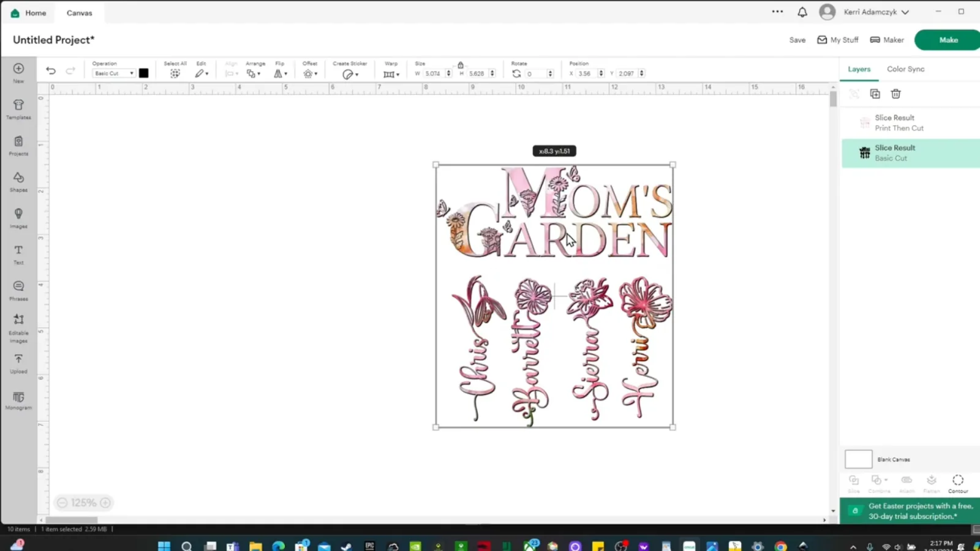Viewport: 980px width, 551px height.
Task: Open the Templates panel from the sidebar
Action: click(18, 109)
